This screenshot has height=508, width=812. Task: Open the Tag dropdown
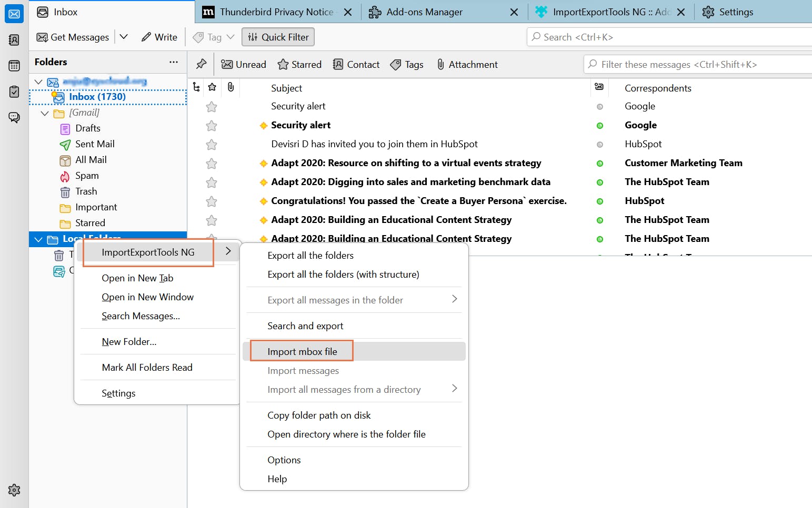(x=214, y=37)
